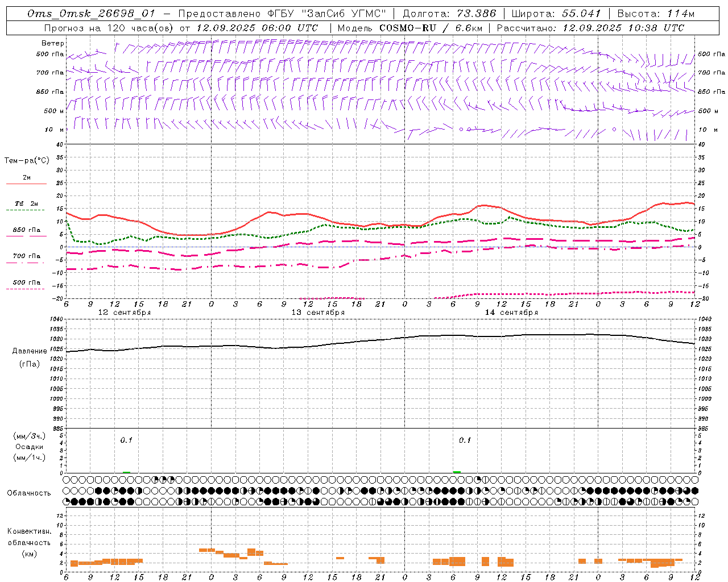Click the 850 гПа temperature legend line sample
Viewport: 728px width, 582px height.
[x=25, y=236]
